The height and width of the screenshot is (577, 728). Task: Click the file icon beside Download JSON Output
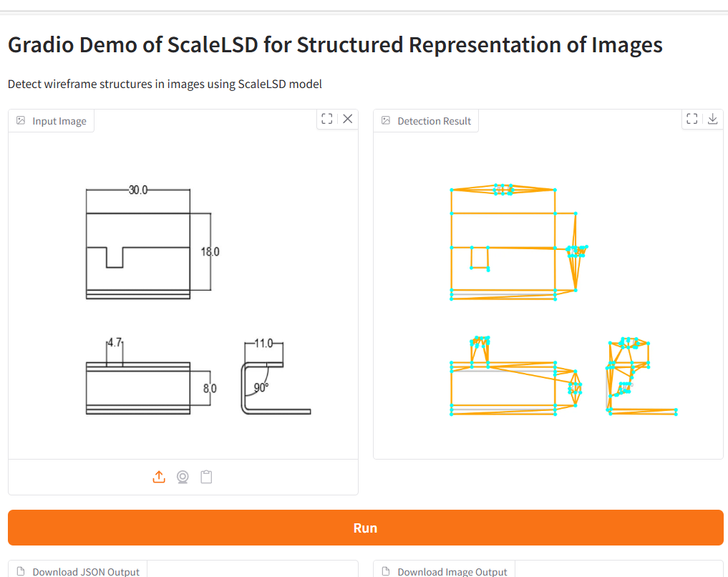pyautogui.click(x=21, y=571)
